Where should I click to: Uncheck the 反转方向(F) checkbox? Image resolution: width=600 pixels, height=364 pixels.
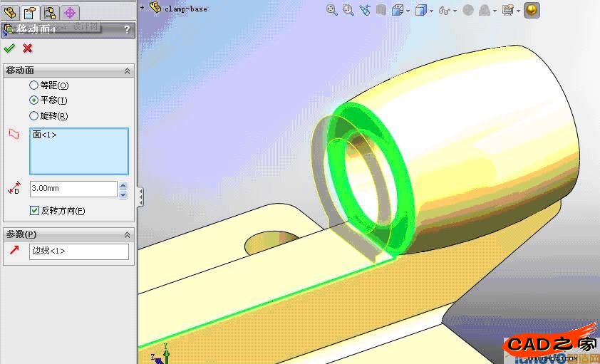tap(34, 210)
